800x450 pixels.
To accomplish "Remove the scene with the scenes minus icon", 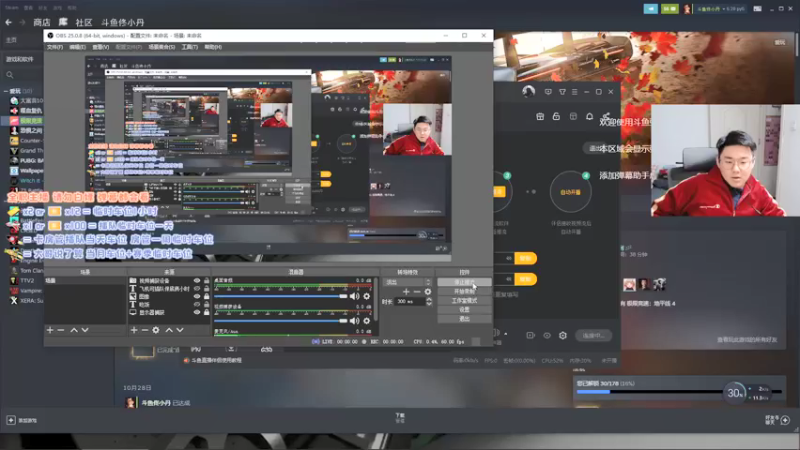I will pyautogui.click(x=61, y=330).
